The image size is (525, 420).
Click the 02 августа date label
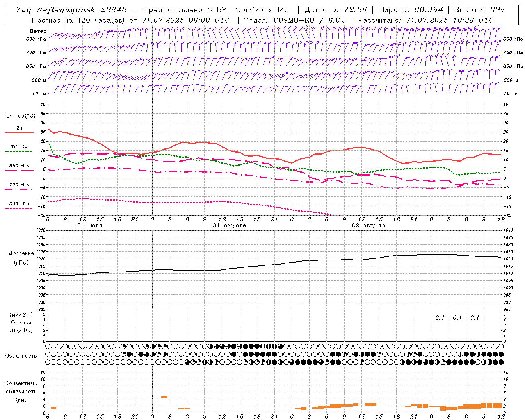(369, 226)
